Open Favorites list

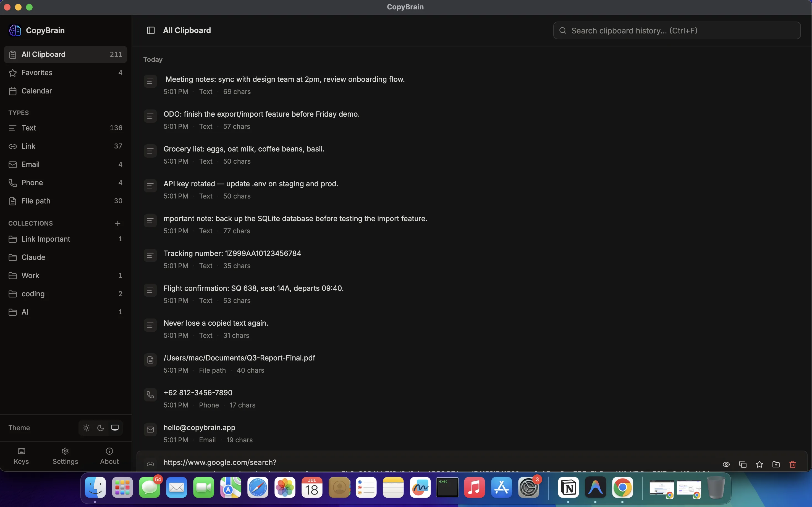[66, 73]
